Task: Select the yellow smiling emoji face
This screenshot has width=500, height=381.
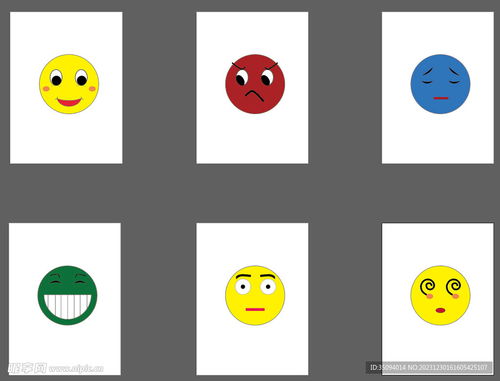Action: (x=69, y=84)
